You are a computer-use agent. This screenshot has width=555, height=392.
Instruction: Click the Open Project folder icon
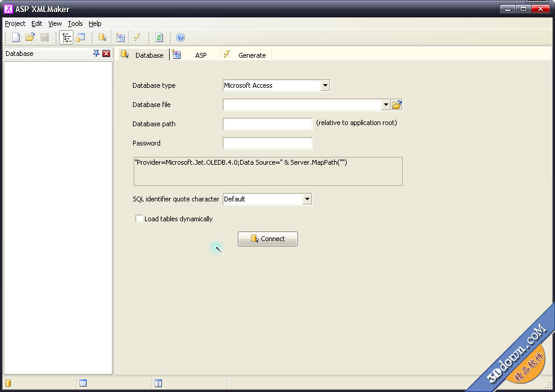click(x=30, y=37)
